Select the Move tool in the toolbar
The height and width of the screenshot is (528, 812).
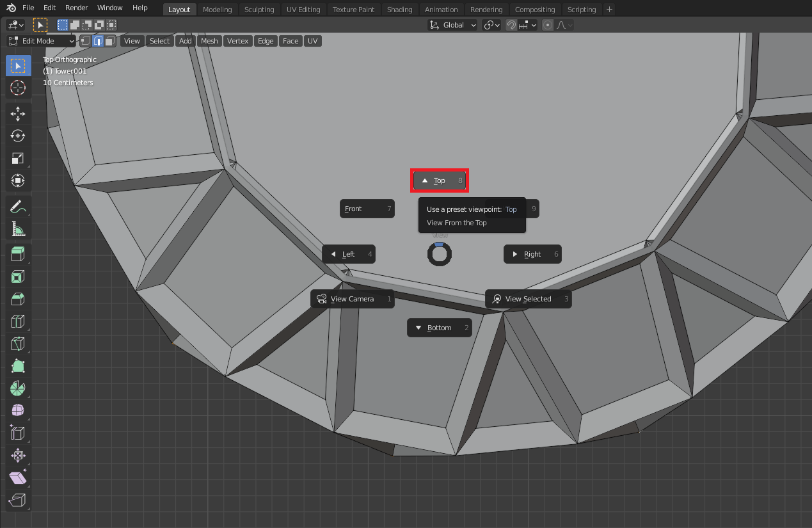coord(18,114)
